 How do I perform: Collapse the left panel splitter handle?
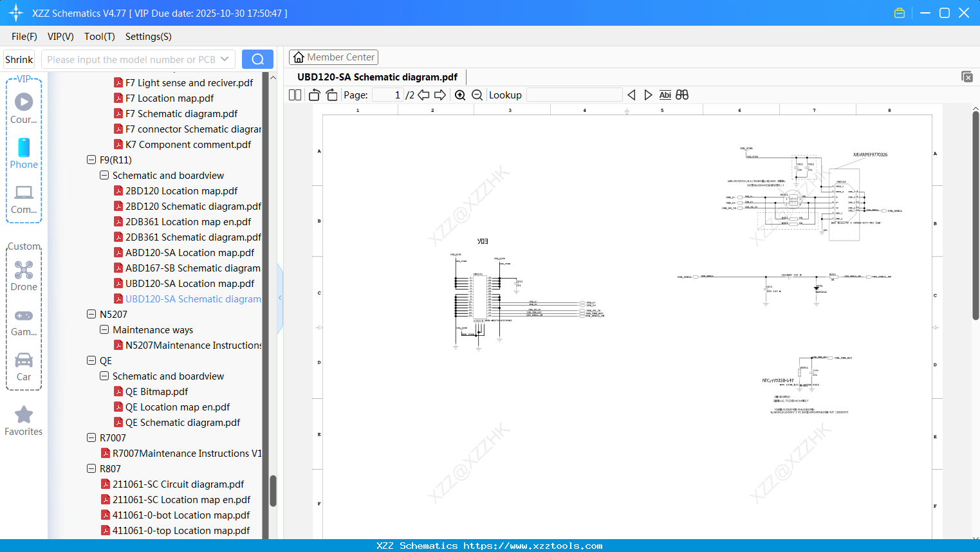[280, 297]
